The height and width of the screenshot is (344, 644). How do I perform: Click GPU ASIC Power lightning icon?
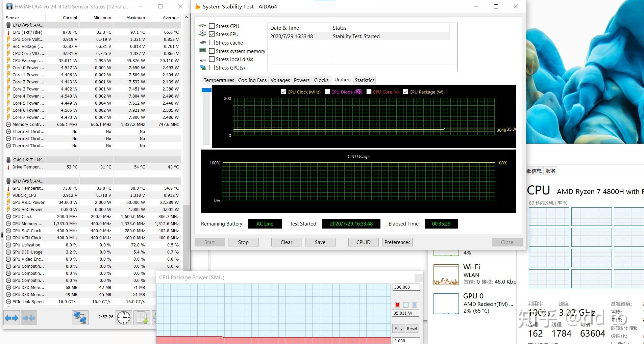(x=8, y=202)
